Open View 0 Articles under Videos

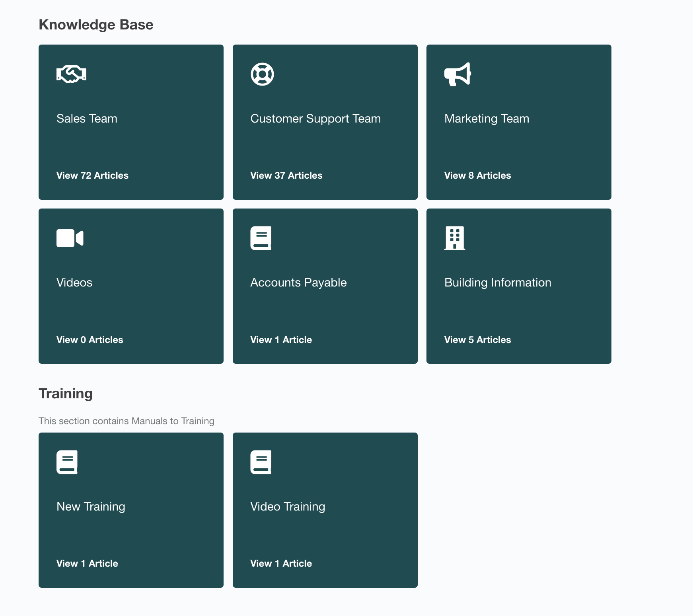tap(90, 340)
